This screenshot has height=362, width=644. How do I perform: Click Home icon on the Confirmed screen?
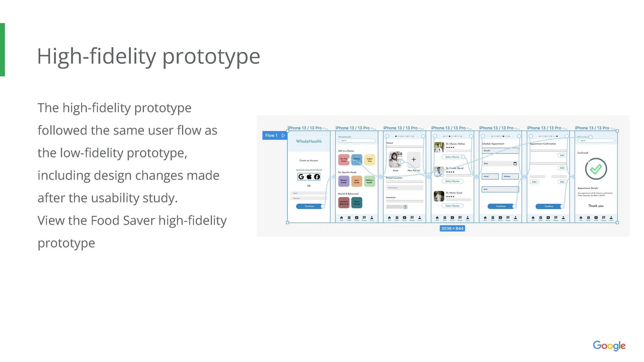point(581,218)
